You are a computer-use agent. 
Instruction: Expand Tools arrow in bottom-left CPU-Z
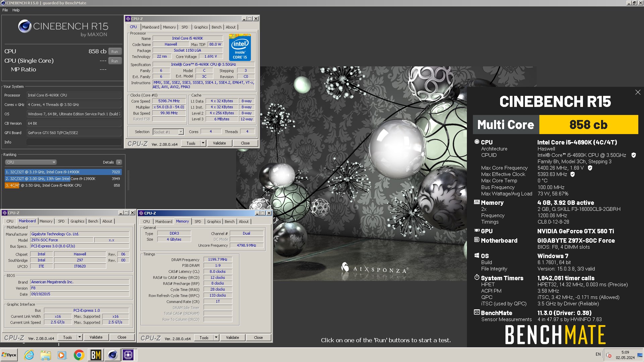(79, 338)
